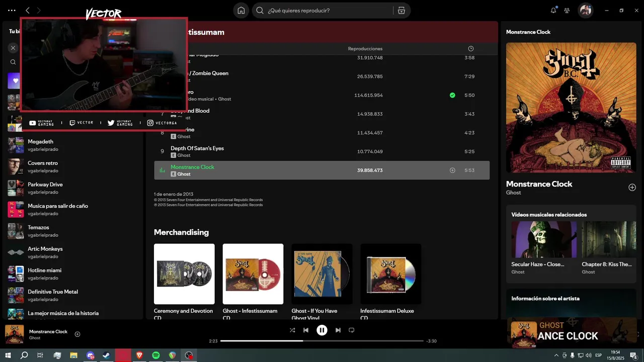This screenshot has height=362, width=644.
Task: Skip to previous track
Action: [x=306, y=330]
